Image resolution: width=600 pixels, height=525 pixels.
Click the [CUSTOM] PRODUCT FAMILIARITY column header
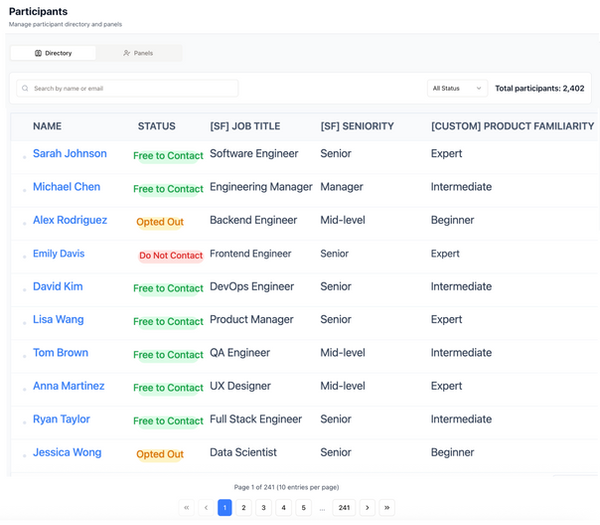coord(512,126)
